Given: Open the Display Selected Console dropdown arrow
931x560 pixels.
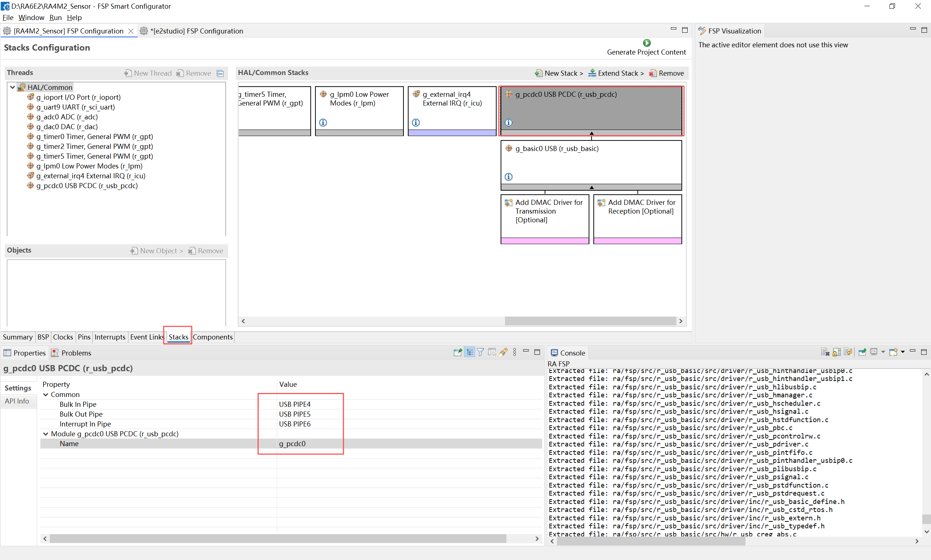Looking at the screenshot, I should coord(883,352).
